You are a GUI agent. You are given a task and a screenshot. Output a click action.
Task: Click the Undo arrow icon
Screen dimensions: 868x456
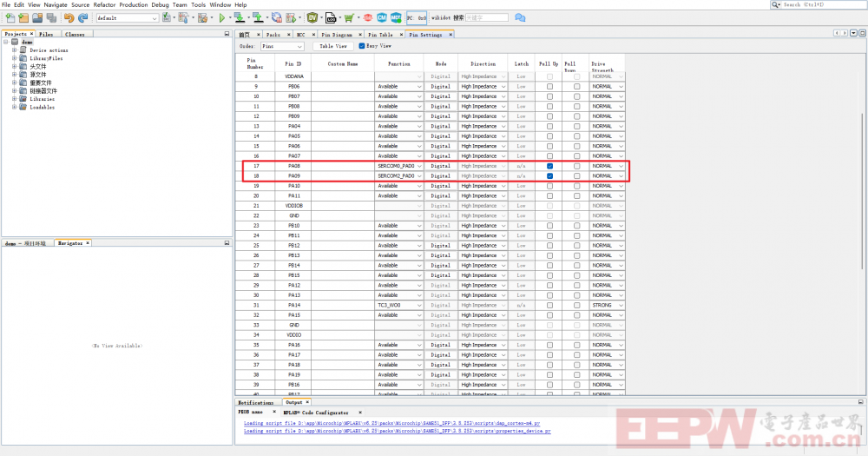(x=69, y=17)
